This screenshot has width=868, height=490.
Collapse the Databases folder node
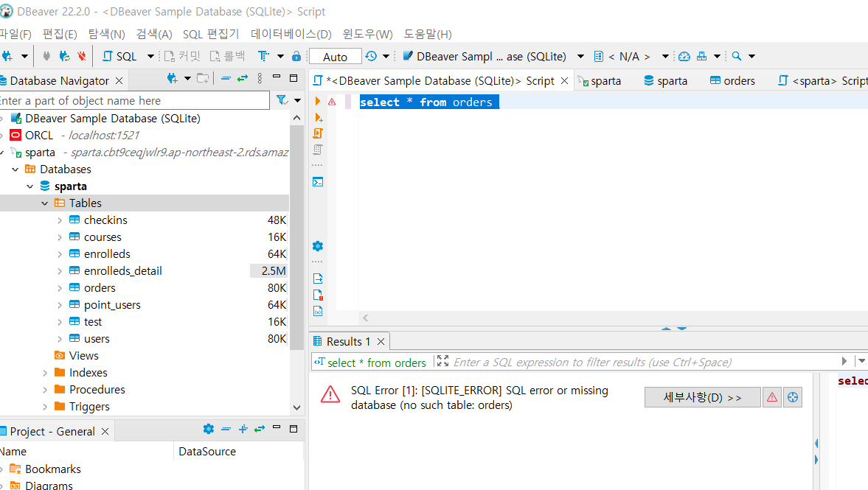click(15, 169)
